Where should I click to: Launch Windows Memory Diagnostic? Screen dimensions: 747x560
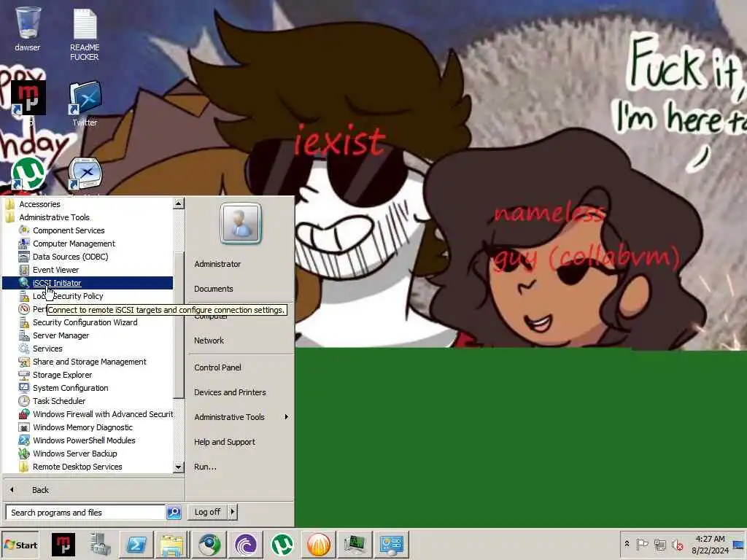coord(82,427)
